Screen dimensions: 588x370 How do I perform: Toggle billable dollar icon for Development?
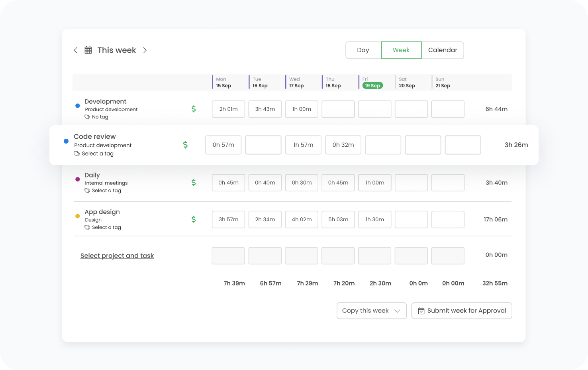click(194, 109)
